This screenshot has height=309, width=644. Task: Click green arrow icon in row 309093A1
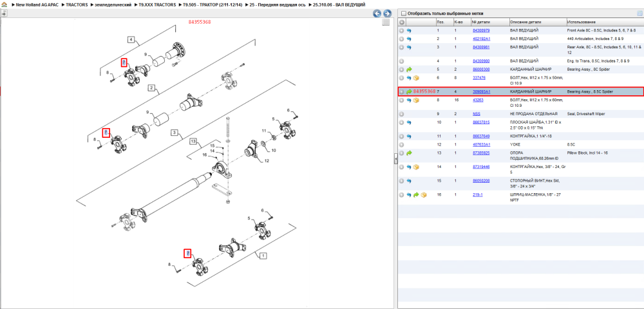pyautogui.click(x=409, y=91)
